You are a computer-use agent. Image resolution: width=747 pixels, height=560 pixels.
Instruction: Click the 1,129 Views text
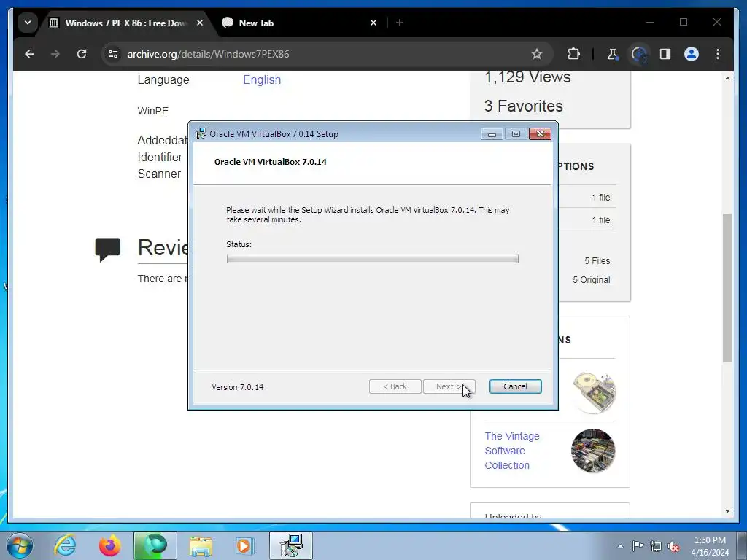click(x=527, y=77)
